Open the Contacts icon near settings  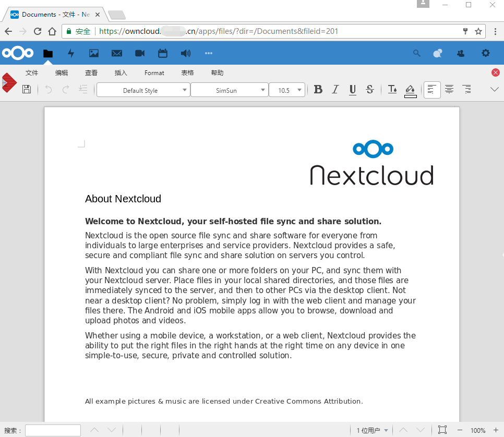coord(460,53)
